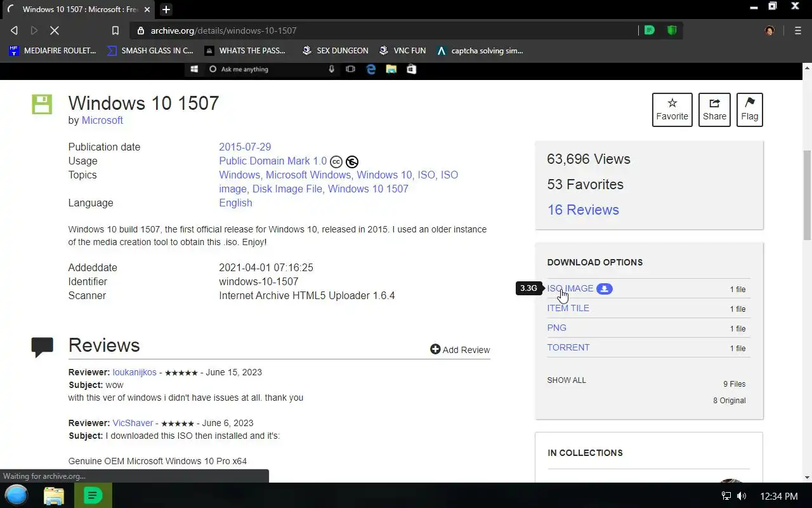Click the volume speaker tray icon

742,496
